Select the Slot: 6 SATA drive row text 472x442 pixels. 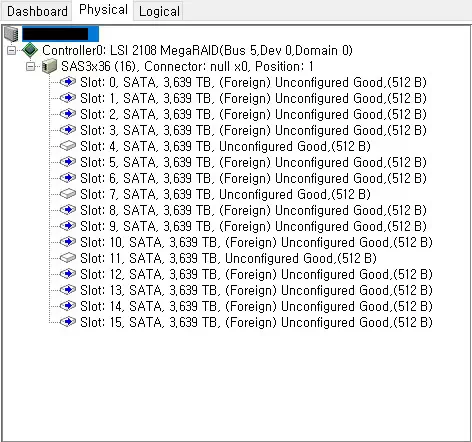click(253, 178)
